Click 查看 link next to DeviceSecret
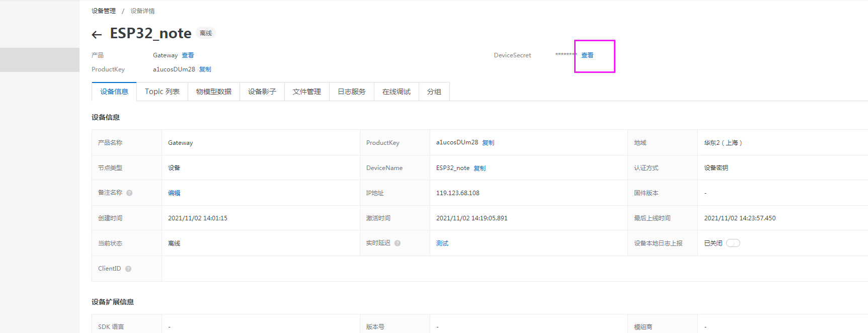 coord(587,55)
